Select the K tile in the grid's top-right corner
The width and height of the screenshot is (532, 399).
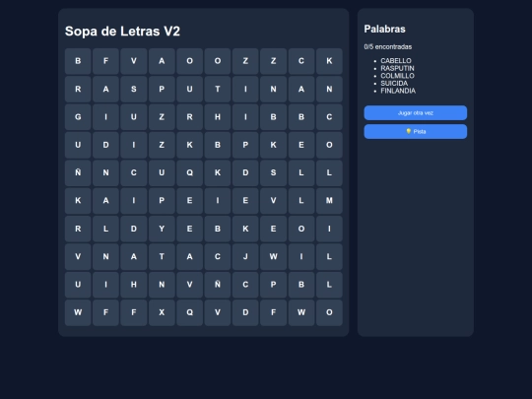[329, 61]
